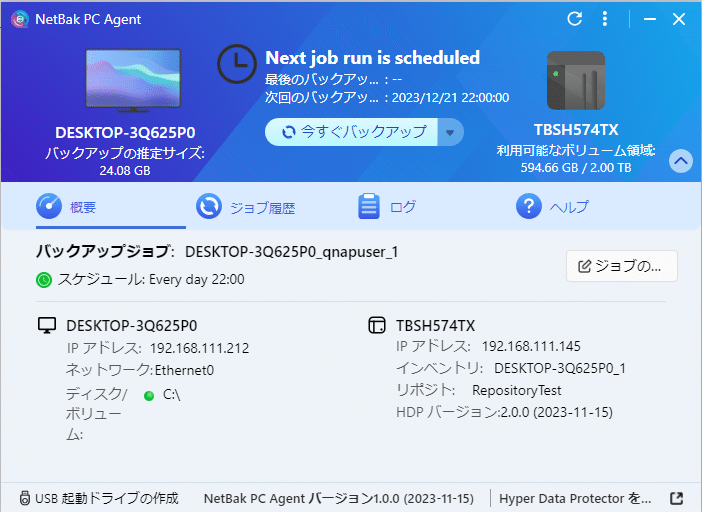The height and width of the screenshot is (512, 702).
Task: Click the clock schedule status icon
Action: click(x=236, y=64)
